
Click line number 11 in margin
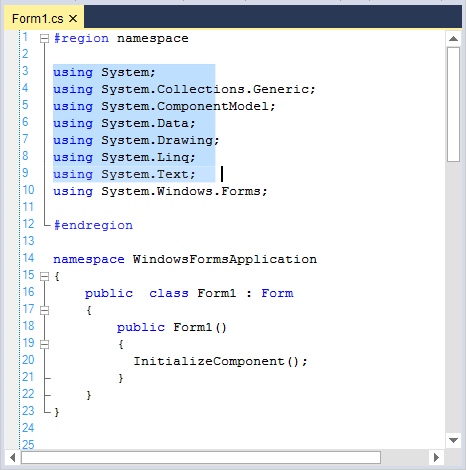point(29,207)
